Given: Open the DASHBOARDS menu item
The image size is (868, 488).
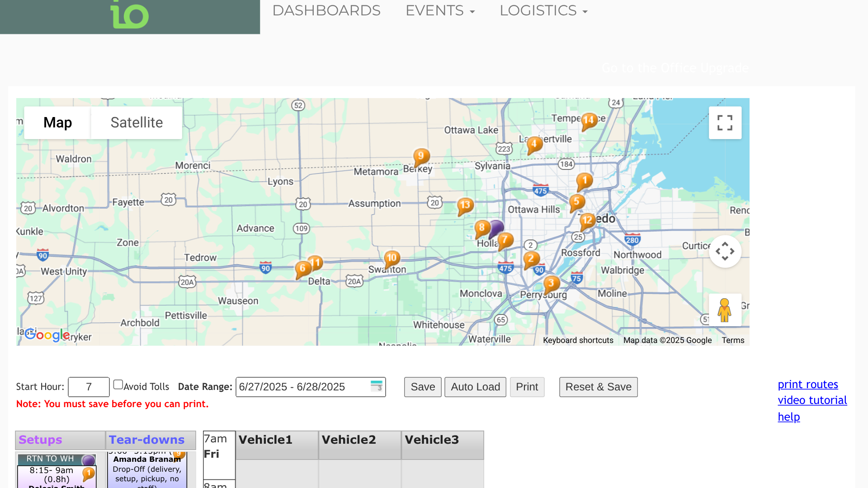Looking at the screenshot, I should tap(326, 10).
